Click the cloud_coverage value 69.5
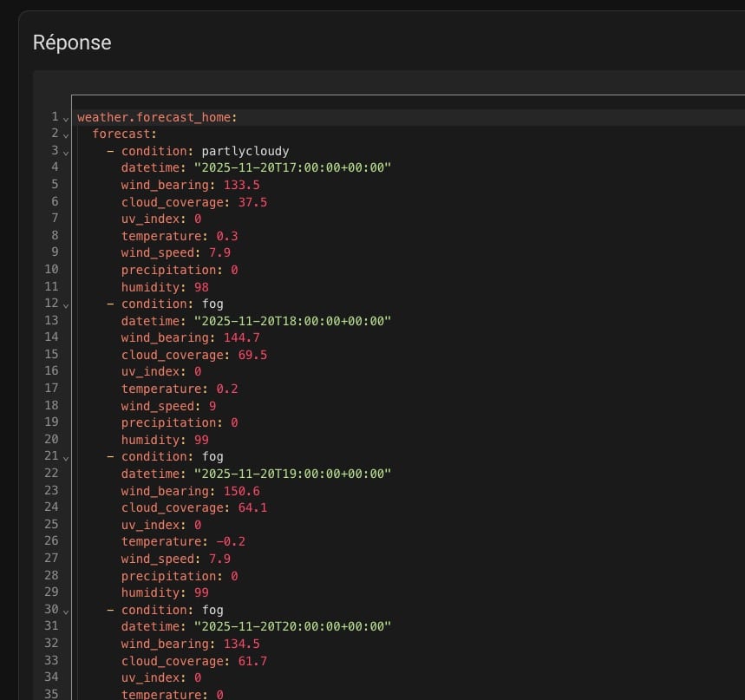 click(x=252, y=355)
